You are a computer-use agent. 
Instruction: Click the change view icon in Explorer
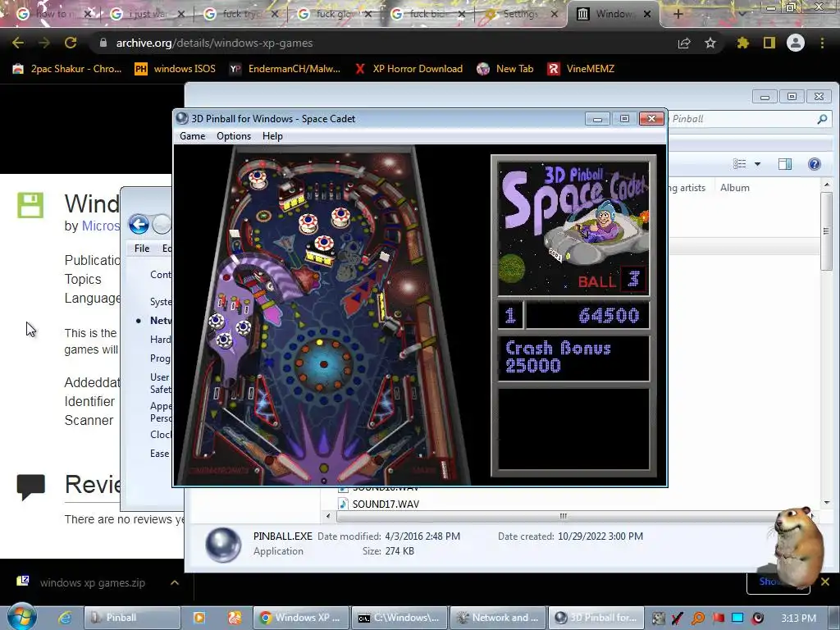(739, 164)
